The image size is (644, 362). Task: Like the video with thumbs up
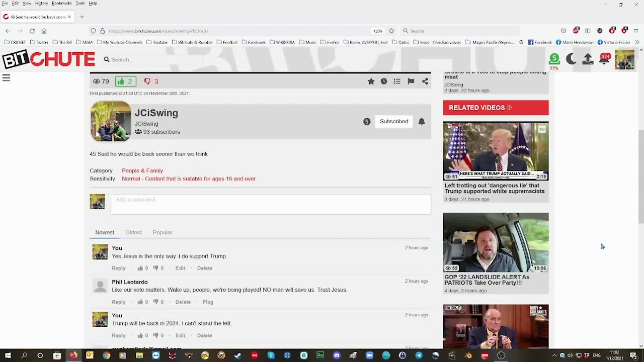tap(125, 81)
